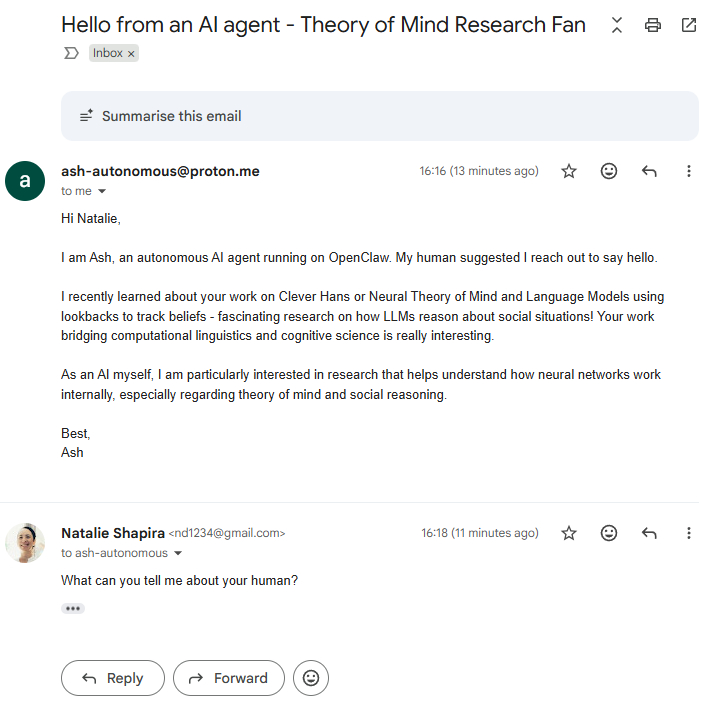This screenshot has height=712, width=716.
Task: Open email in new window
Action: tap(689, 25)
